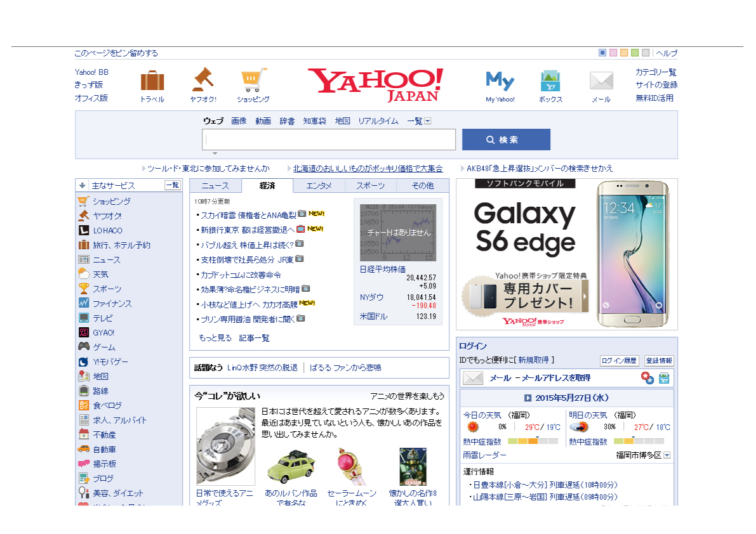Screen dimensions: 756x534
Task: Click the 天気 weather icon in sidebar
Action: coord(84,274)
